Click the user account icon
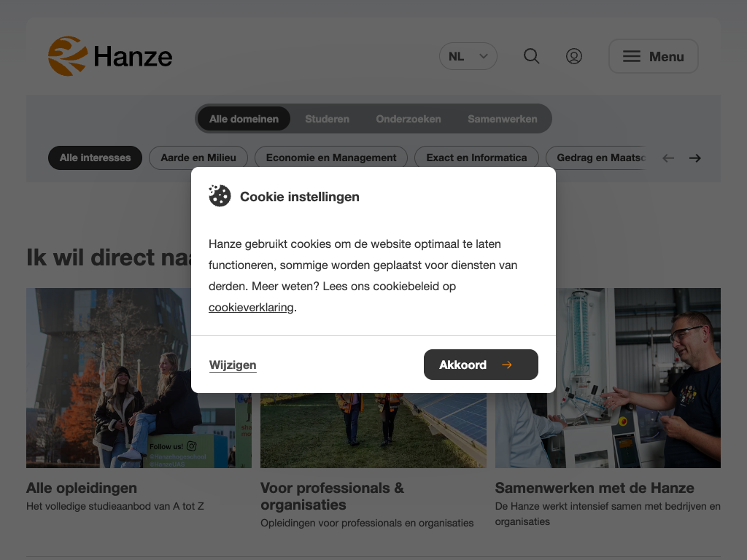Screen dimensions: 747x560 coord(574,56)
